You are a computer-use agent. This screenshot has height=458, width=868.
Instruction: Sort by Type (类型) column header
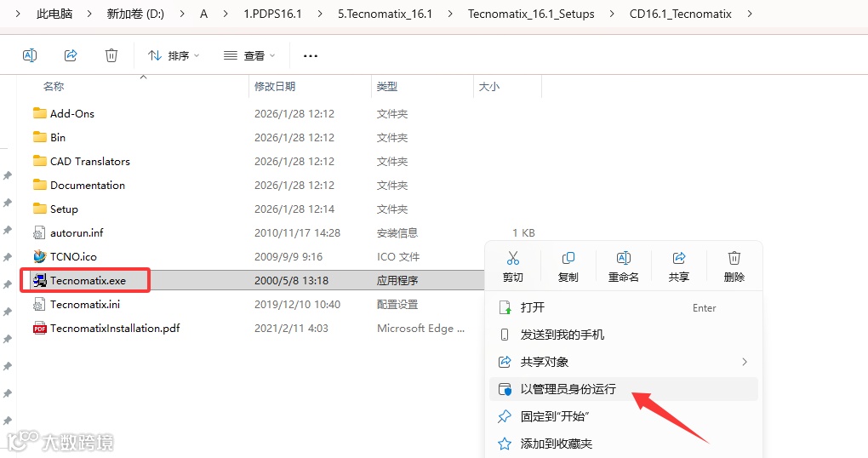(387, 86)
